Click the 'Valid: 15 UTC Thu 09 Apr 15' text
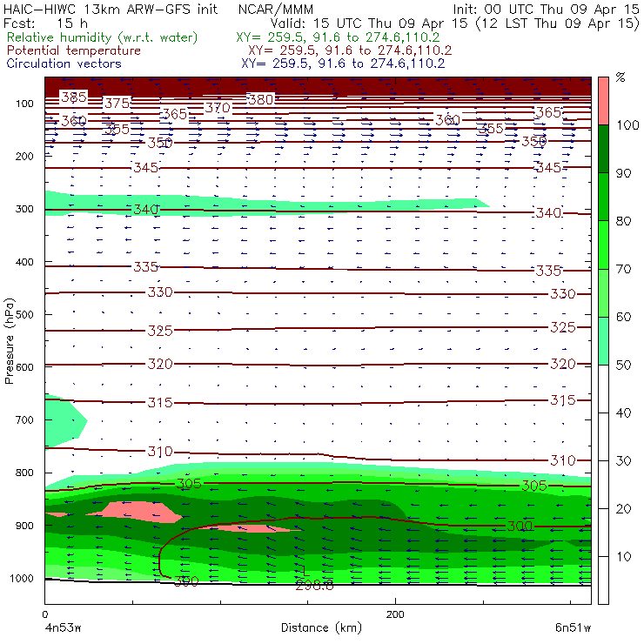 coord(370,23)
